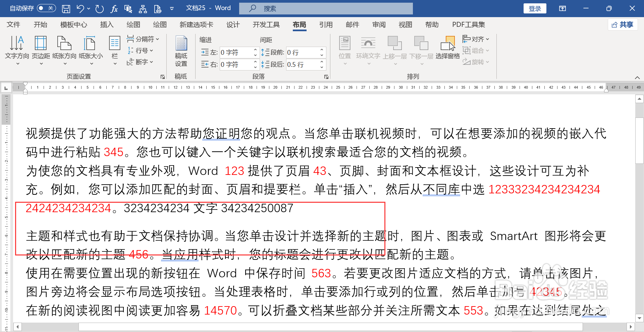
Task: Click the 段前 spacing before field
Action: (x=303, y=52)
